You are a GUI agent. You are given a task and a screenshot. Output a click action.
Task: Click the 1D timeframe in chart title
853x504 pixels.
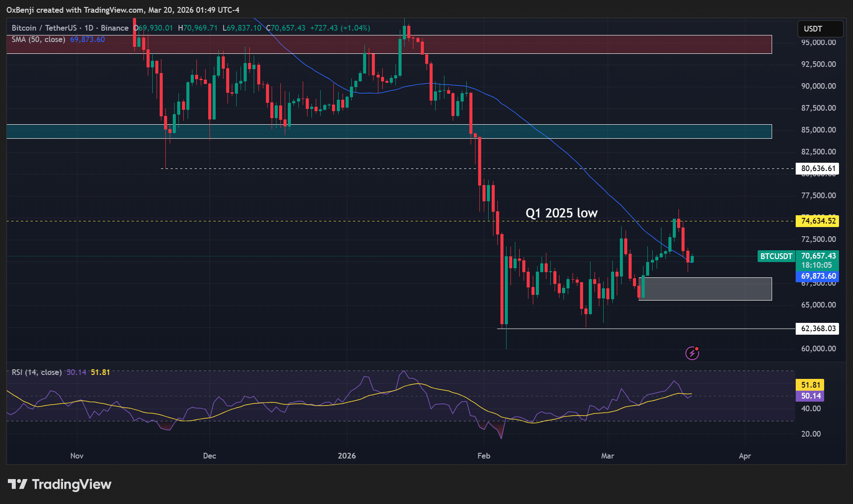pos(89,28)
